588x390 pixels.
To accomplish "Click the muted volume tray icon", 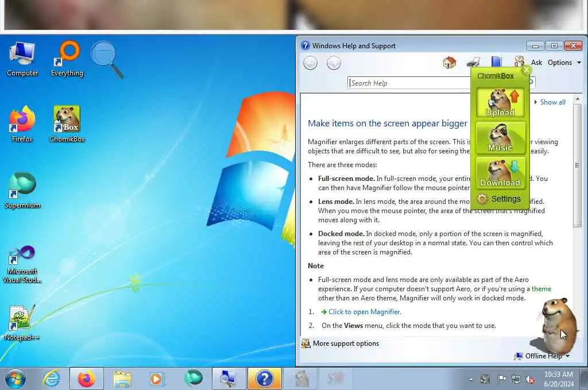I will (530, 379).
